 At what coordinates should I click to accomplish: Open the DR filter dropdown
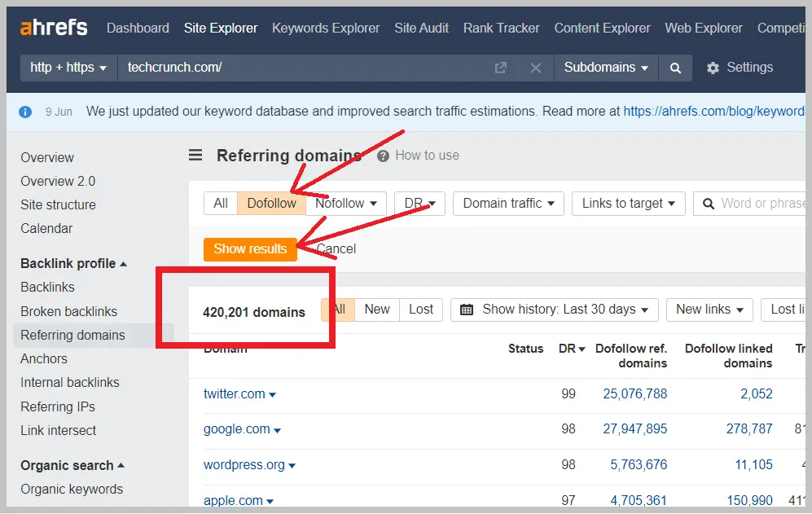tap(419, 203)
